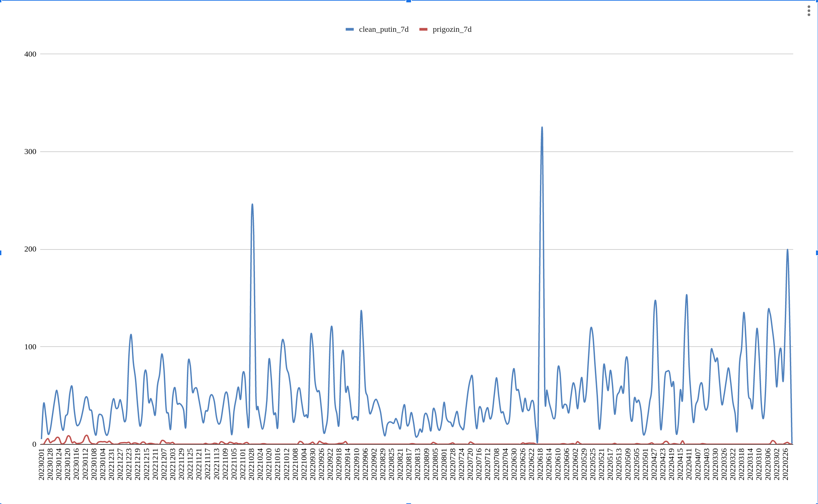The width and height of the screenshot is (818, 504).
Task: Click the blue spike tip above 20221028
Action: click(252, 205)
